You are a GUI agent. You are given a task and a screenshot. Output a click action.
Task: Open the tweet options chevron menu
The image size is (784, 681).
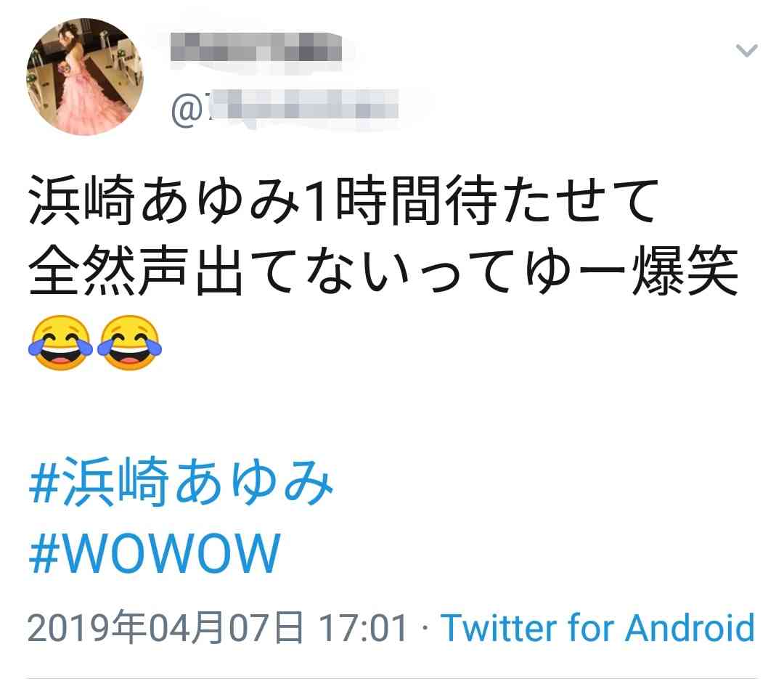(746, 50)
